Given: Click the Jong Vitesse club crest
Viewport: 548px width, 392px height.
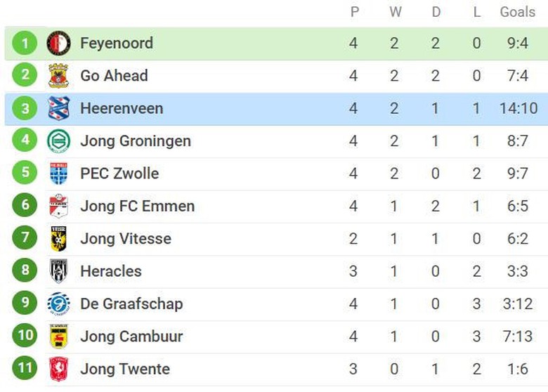Looking at the screenshot, I should [58, 239].
